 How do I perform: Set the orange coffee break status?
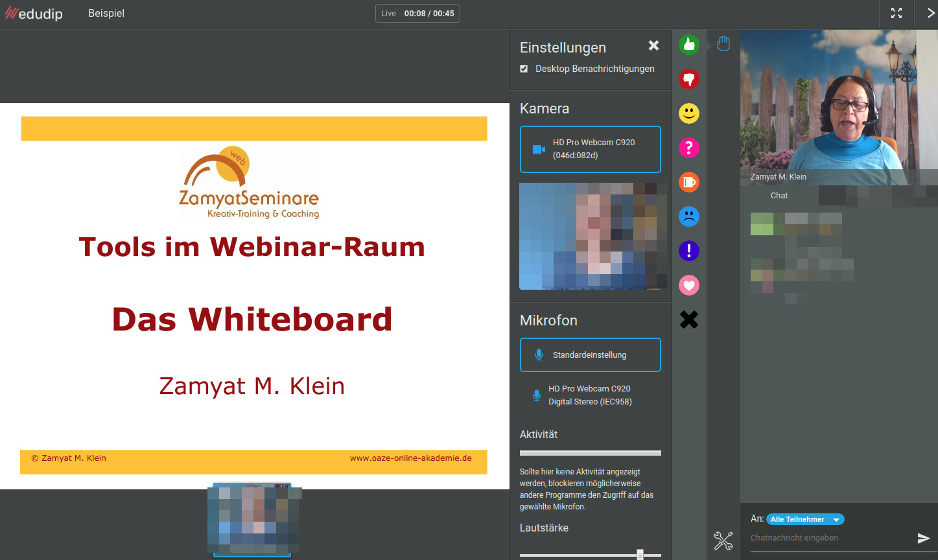(688, 182)
